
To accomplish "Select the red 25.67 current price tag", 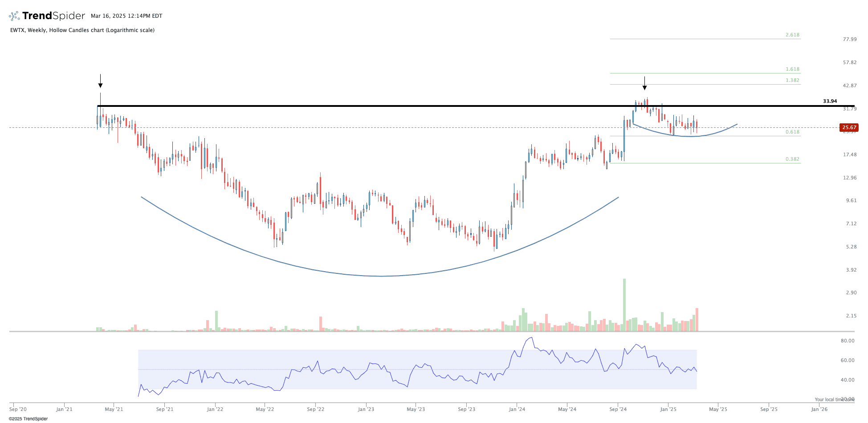I will (x=848, y=128).
